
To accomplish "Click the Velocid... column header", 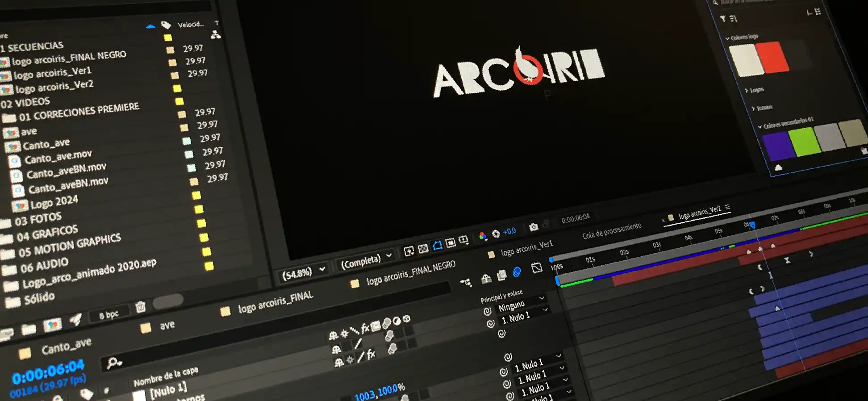I will [191, 24].
